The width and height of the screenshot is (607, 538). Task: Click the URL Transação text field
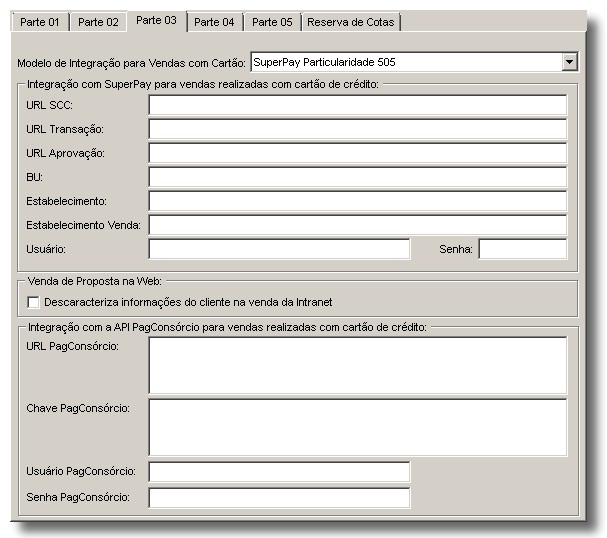pyautogui.click(x=358, y=129)
